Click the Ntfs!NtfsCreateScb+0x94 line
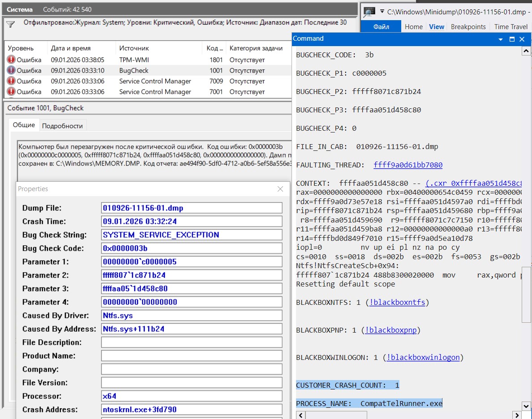Image resolution: width=532 pixels, height=419 pixels. coord(348,265)
